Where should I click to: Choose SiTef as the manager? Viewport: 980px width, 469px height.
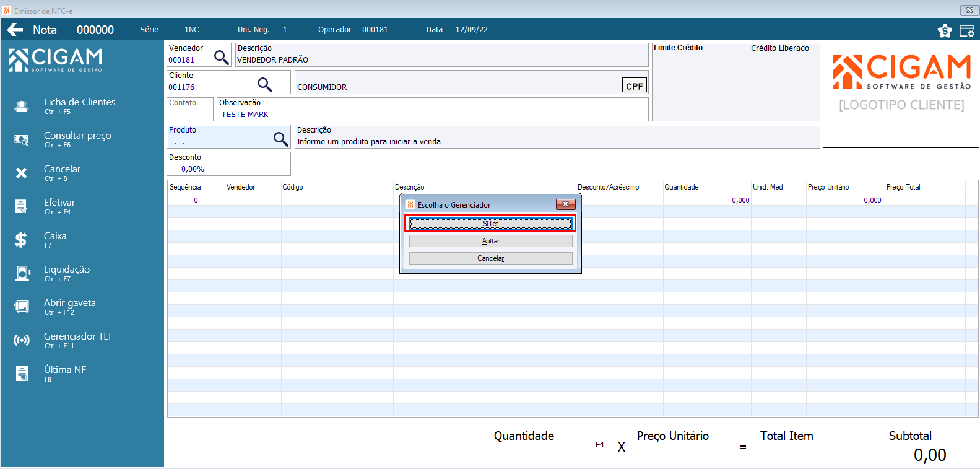click(490, 224)
